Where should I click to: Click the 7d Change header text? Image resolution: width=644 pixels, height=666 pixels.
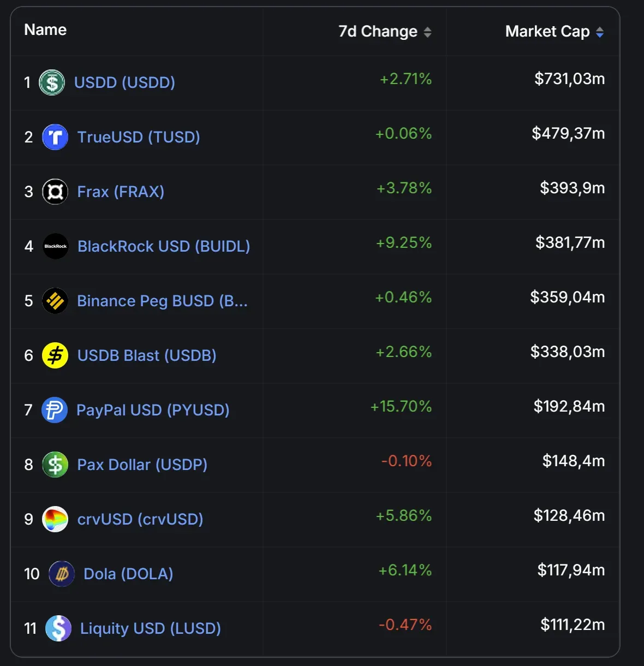point(378,32)
